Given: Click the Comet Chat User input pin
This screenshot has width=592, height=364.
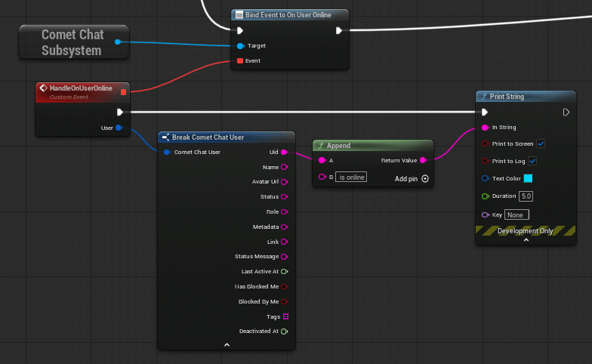Looking at the screenshot, I should (x=167, y=153).
